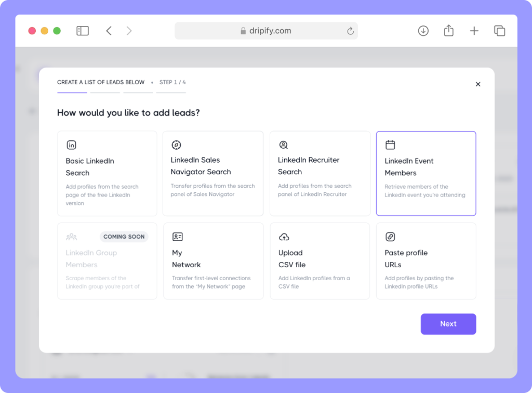Click the COMING SOON badge
532x393 pixels.
click(124, 237)
